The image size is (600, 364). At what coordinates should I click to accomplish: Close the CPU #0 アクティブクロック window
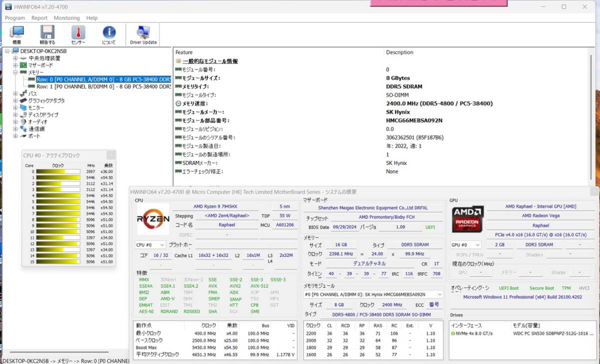111,155
